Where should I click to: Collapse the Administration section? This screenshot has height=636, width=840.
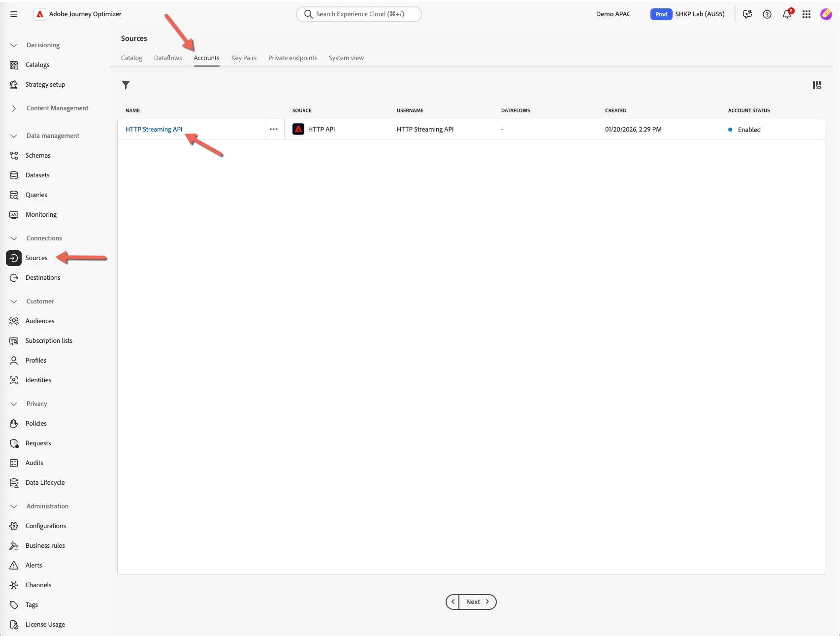click(x=14, y=506)
